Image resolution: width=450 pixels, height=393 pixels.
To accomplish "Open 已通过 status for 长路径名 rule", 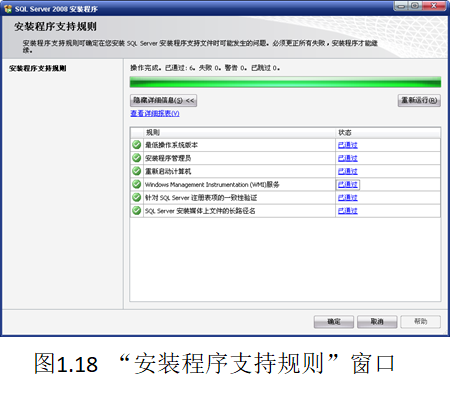I will [347, 211].
